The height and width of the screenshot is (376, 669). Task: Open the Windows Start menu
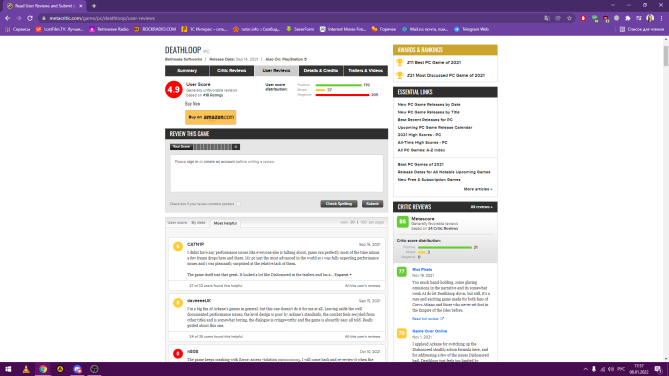[8, 369]
